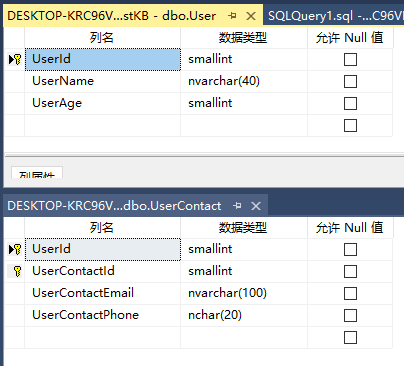Click the key icon next to UserContactId
Image resolution: width=404 pixels, height=366 pixels.
click(17, 271)
